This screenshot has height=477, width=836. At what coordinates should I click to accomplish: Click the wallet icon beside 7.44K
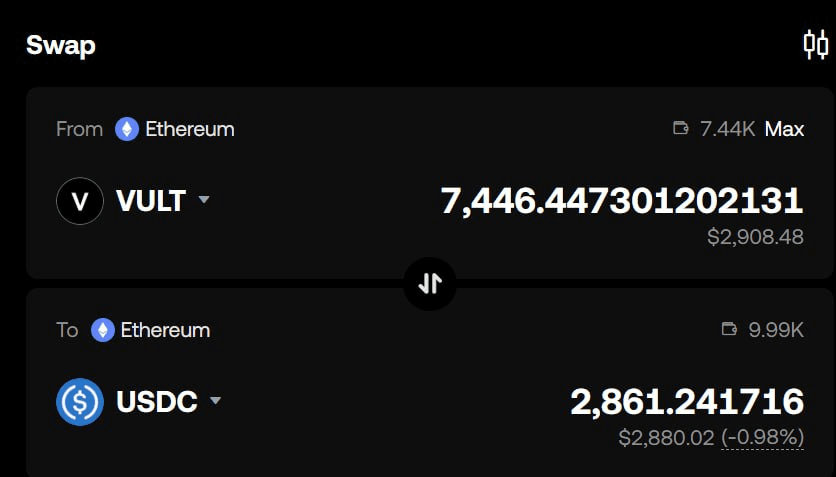coord(682,129)
